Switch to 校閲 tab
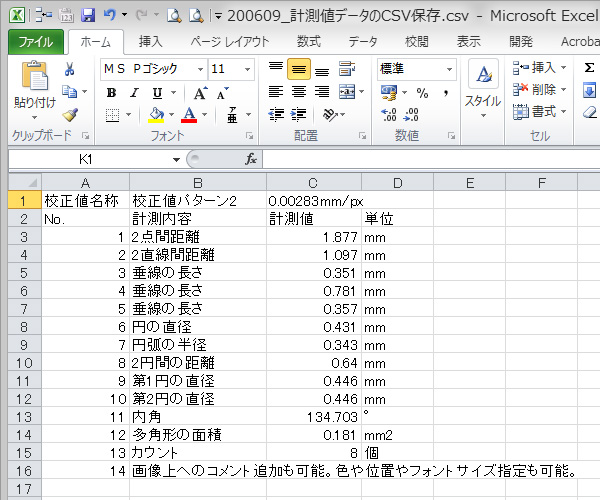Image resolution: width=600 pixels, height=500 pixels. [416, 41]
